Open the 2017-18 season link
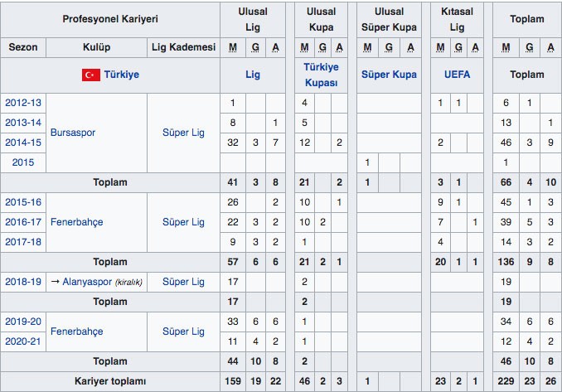 [x=23, y=242]
